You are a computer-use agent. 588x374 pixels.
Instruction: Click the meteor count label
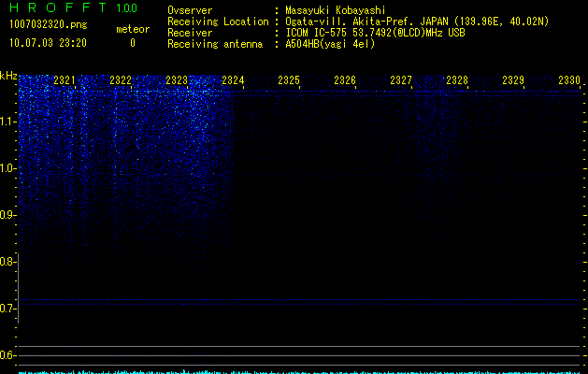pos(133,29)
